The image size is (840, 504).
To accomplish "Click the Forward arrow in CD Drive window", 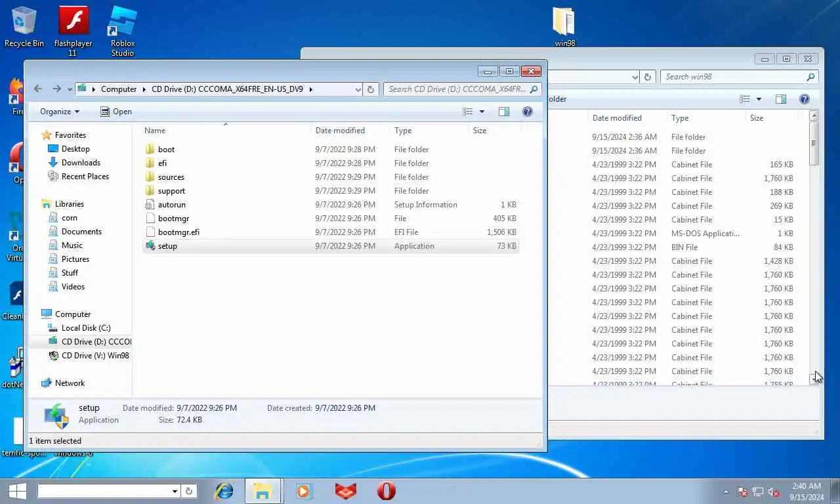I will 56,89.
